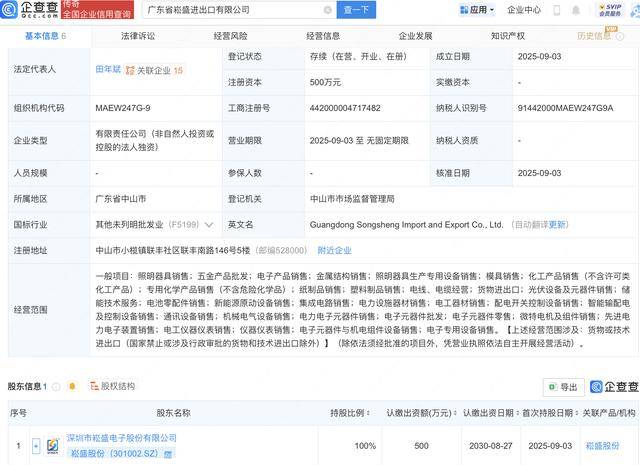Viewport: 640px width, 465px height.
Task: Switch to the 法律诉讼 tab
Action: coord(138,36)
